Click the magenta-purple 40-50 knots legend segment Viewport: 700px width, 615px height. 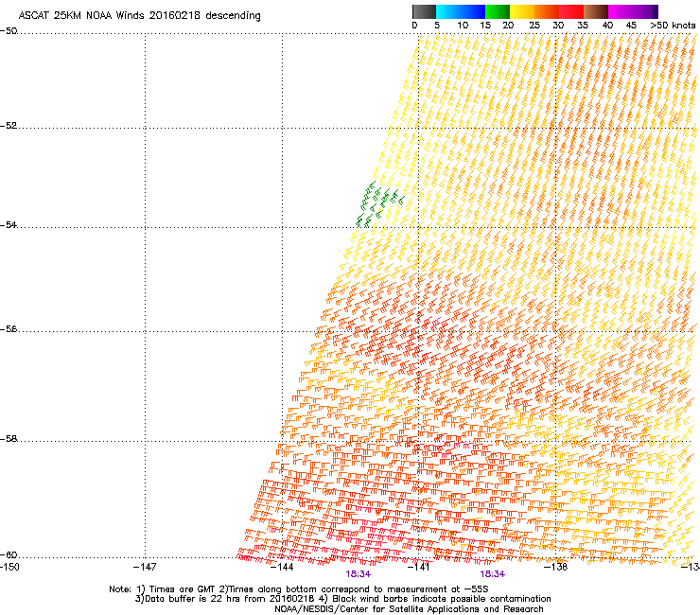[633, 11]
